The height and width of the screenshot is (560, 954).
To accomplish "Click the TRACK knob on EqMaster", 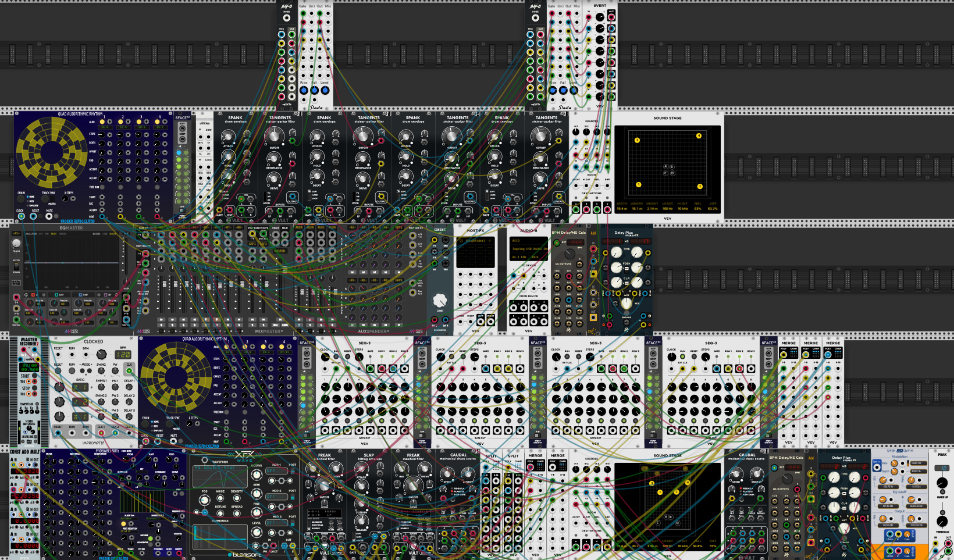I will pos(16,243).
